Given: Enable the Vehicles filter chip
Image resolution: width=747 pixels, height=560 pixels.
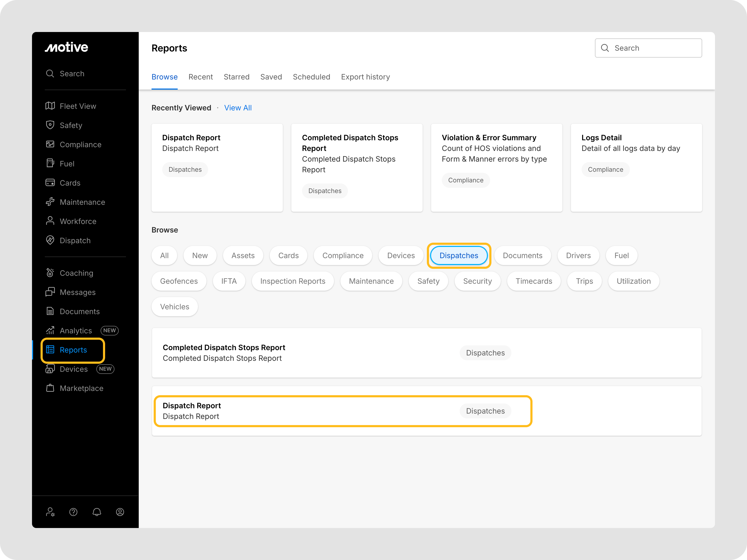Looking at the screenshot, I should [x=174, y=307].
